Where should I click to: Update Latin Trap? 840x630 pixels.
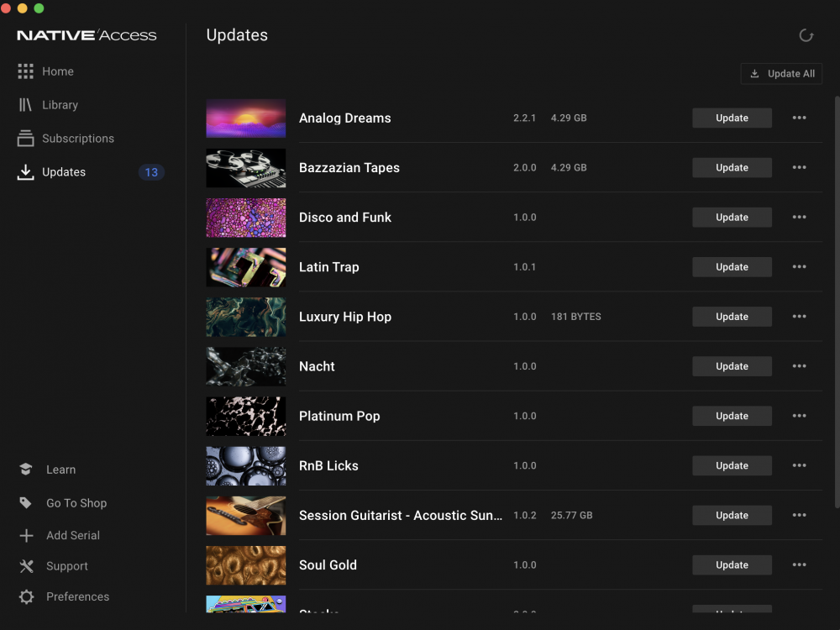pos(732,267)
